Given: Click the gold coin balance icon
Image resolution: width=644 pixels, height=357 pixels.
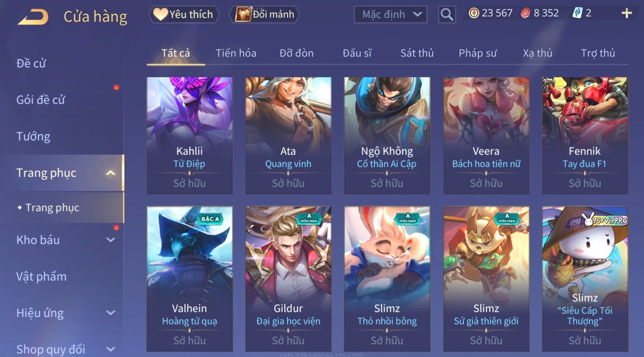Looking at the screenshot, I should pyautogui.click(x=473, y=13).
